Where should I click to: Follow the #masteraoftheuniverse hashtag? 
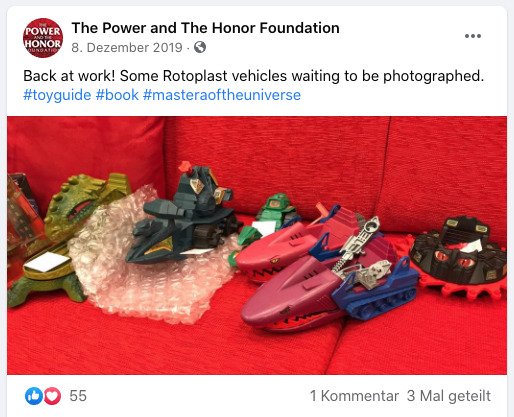pyautogui.click(x=222, y=95)
